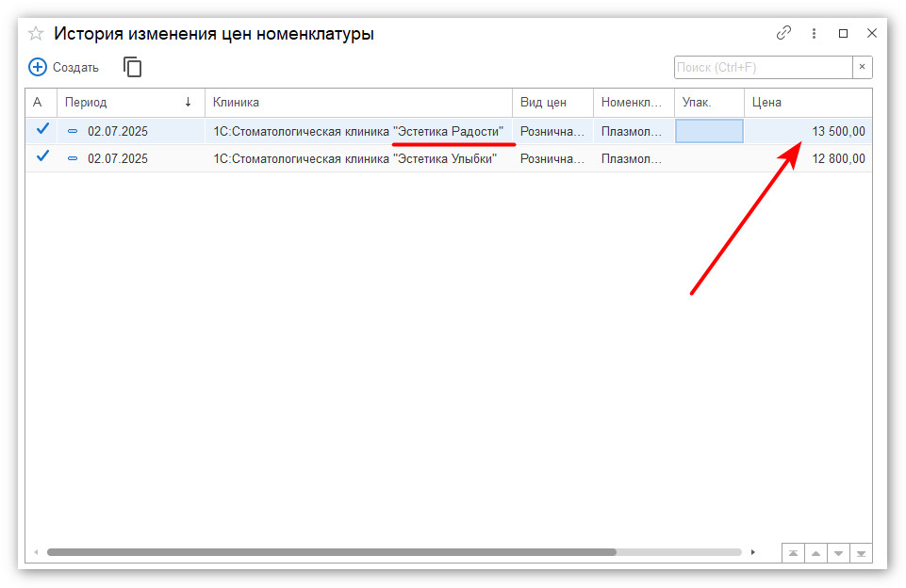The image size is (906, 588).
Task: Move down one record arrow
Action: click(x=838, y=553)
